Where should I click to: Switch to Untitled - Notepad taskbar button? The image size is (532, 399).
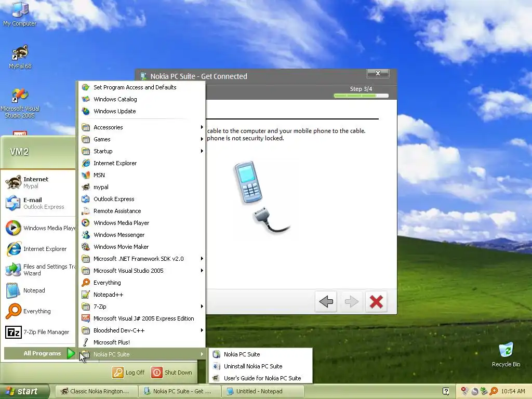tap(262, 391)
